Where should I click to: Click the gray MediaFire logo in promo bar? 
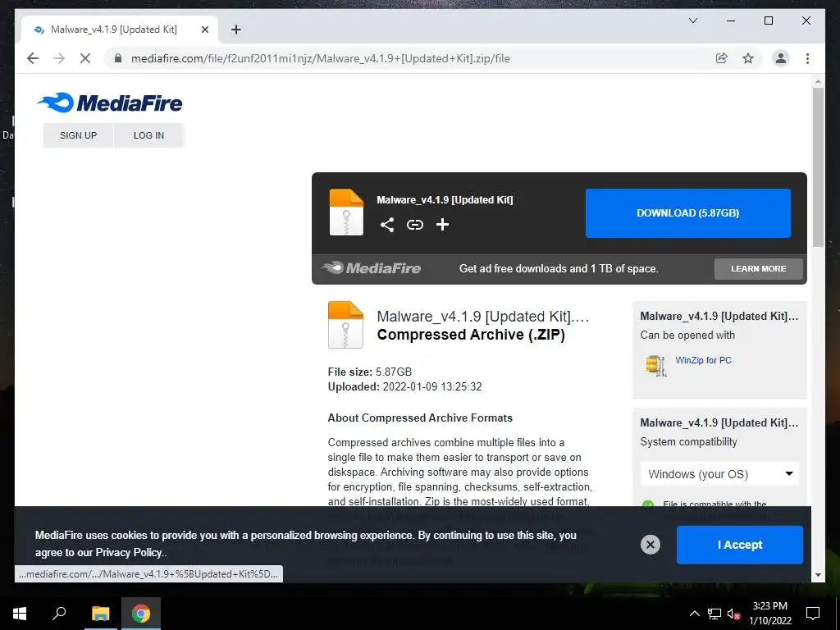click(x=372, y=268)
